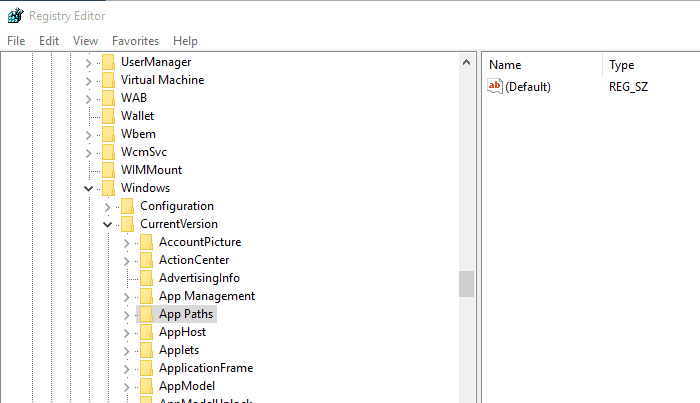Image resolution: width=700 pixels, height=403 pixels.
Task: Click the App Management folder icon
Action: (146, 296)
